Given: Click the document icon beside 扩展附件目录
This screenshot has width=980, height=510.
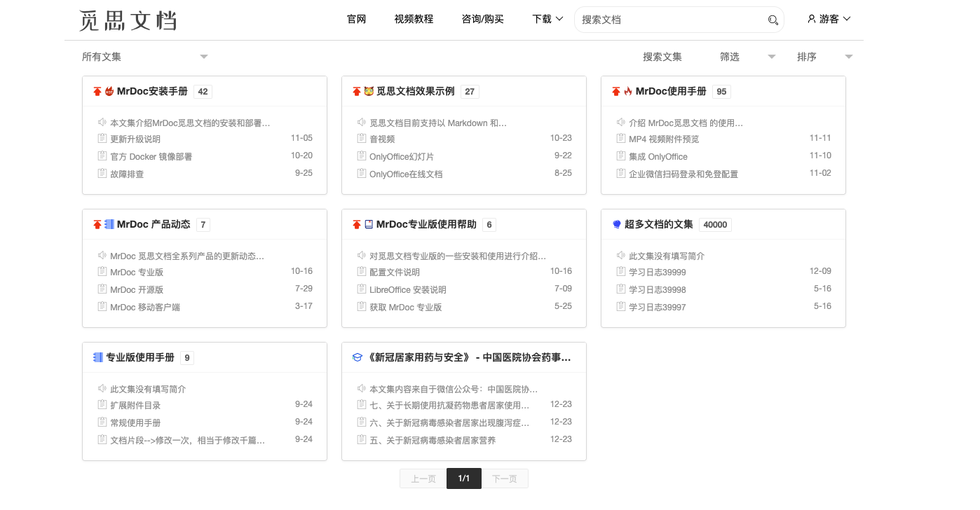Looking at the screenshot, I should coord(102,404).
